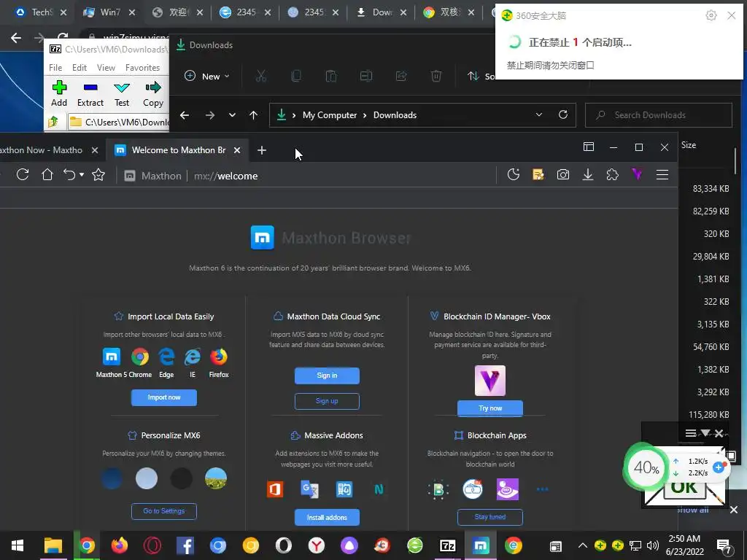
Task: Open Maxthon downloads arrow icon
Action: pos(588,175)
